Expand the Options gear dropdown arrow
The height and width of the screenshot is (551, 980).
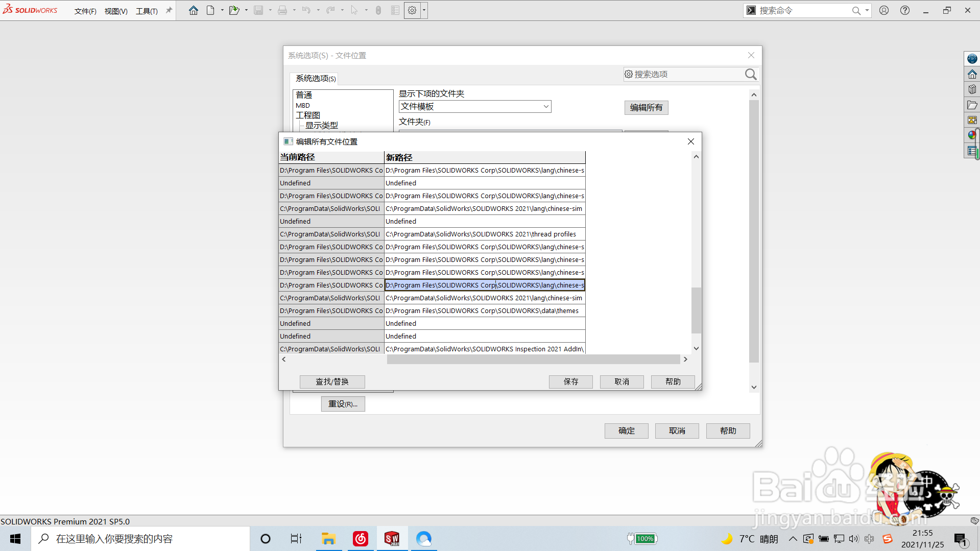click(424, 10)
